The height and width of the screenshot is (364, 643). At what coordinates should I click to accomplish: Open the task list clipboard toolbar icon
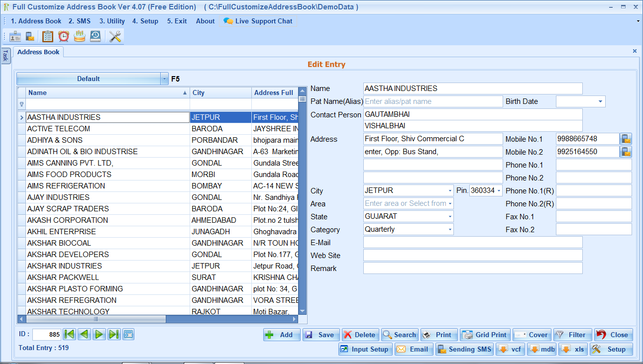(47, 36)
